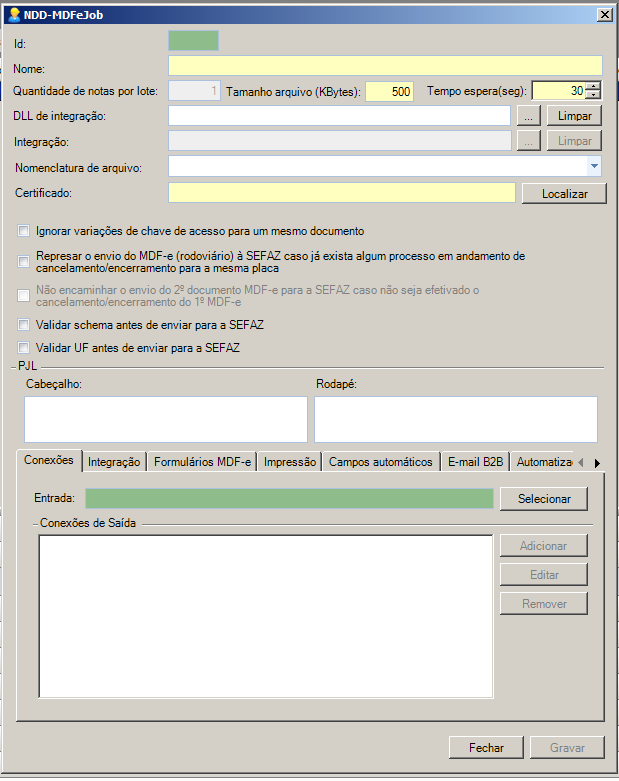Check Represar o envio do MDF-e option

23,261
